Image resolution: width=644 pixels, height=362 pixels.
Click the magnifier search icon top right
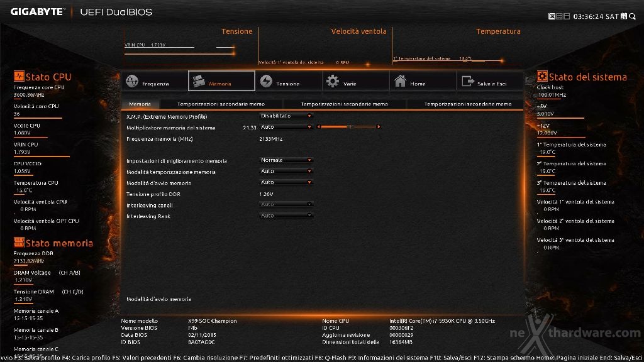633,16
